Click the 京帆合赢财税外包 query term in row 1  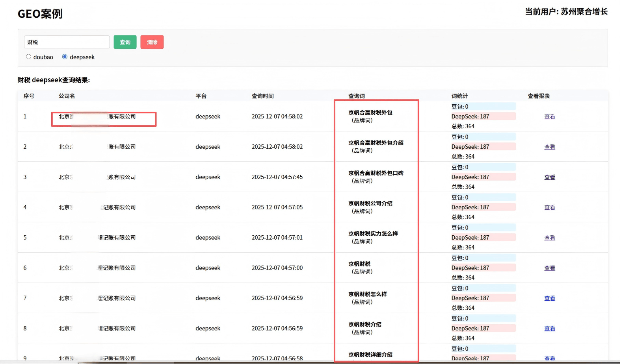coord(370,113)
